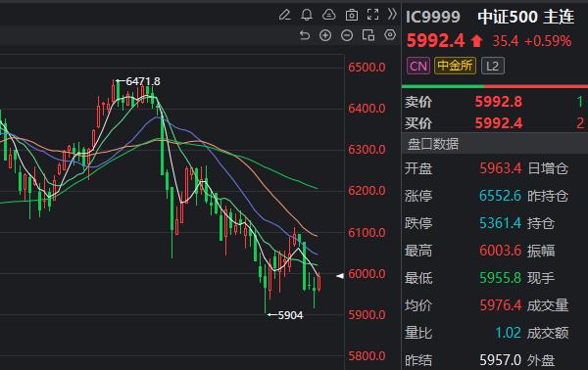Click the 涨停 value 6552.6
588x370 pixels.
[x=500, y=196]
